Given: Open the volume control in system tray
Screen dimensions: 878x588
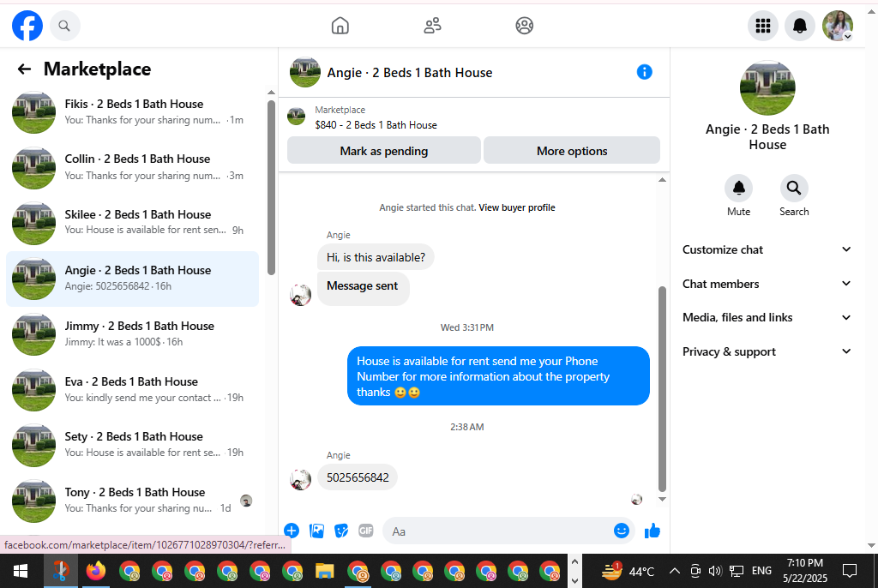Looking at the screenshot, I should 715,571.
